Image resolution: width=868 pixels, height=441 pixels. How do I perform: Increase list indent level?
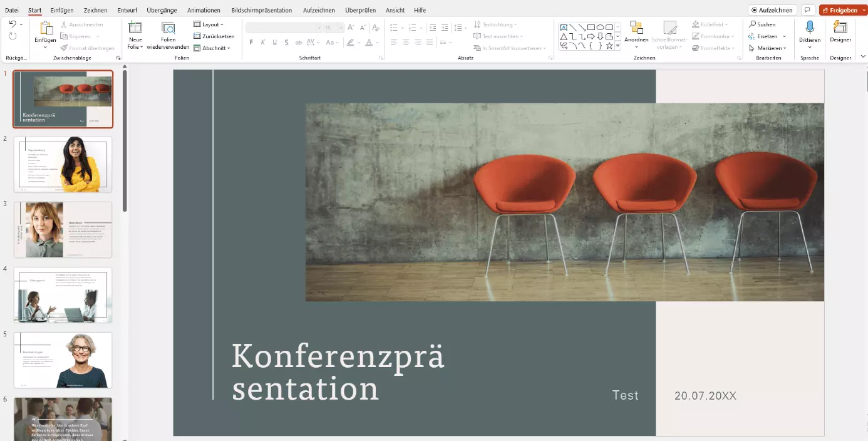click(445, 28)
